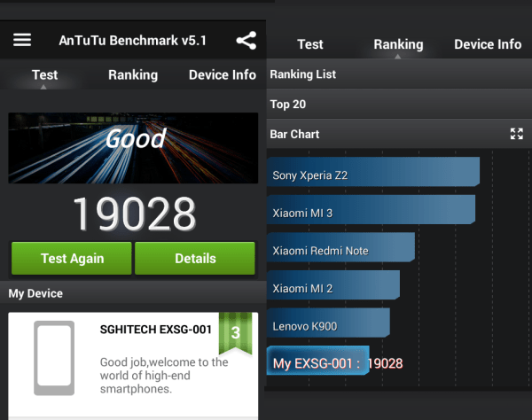Screen dimensions: 532x420
Task: Select the Xiaomi MI 3 bar
Action: (371, 209)
